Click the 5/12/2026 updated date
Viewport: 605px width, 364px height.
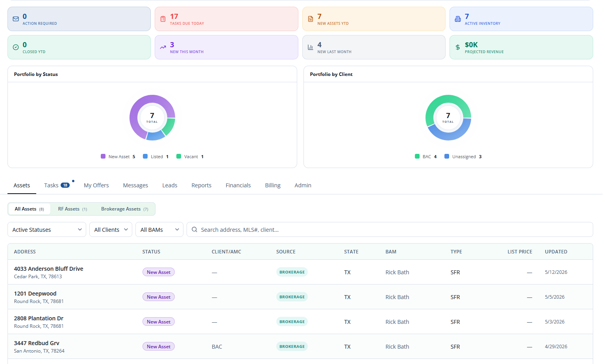556,272
